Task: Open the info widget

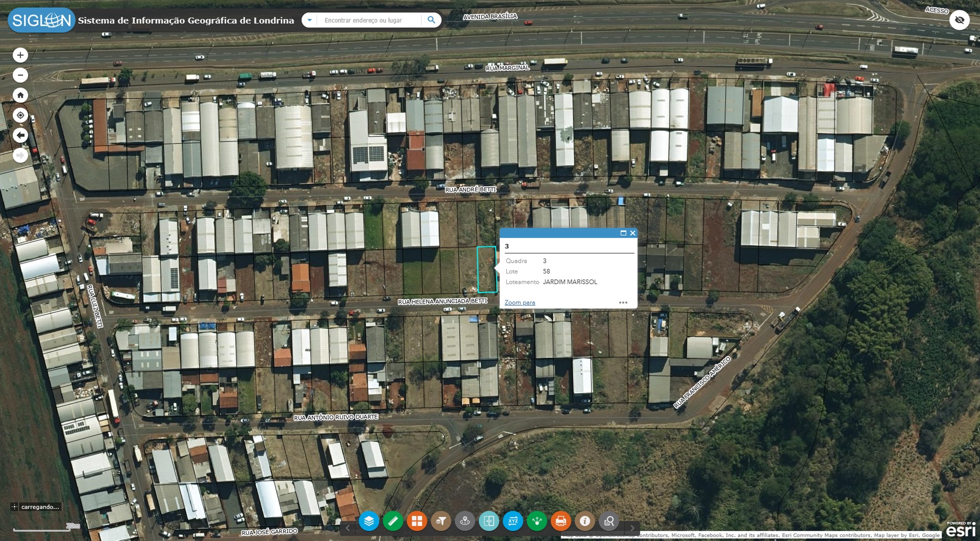Action: click(584, 521)
